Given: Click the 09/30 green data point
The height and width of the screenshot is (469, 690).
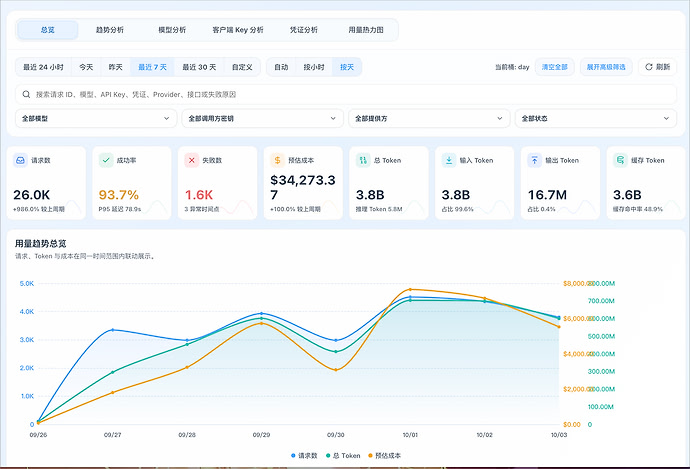Looking at the screenshot, I should pyautogui.click(x=336, y=352).
